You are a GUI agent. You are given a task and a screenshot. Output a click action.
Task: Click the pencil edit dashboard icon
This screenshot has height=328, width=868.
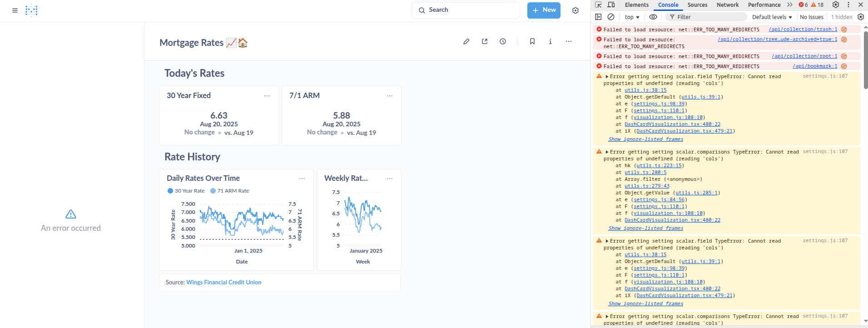(x=466, y=42)
